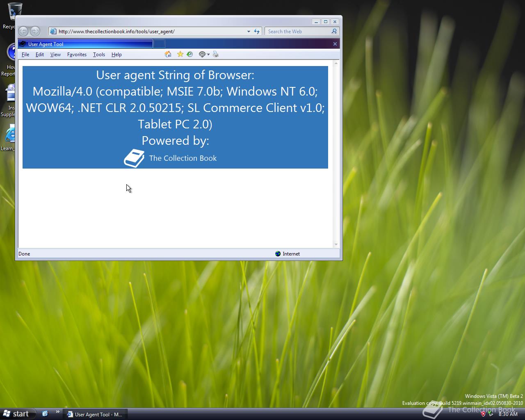Image resolution: width=525 pixels, height=420 pixels.
Task: Refresh the page with the arrows button
Action: coord(257,31)
